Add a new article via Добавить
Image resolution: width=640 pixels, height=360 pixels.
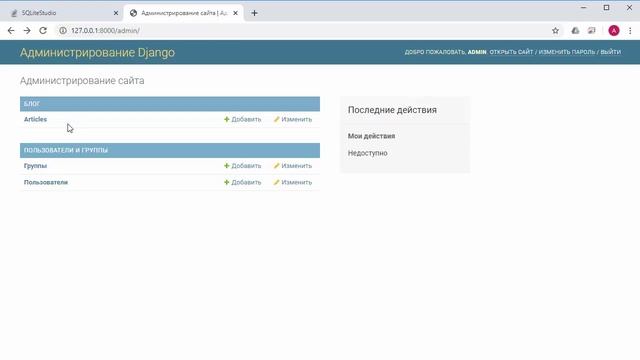tap(242, 119)
